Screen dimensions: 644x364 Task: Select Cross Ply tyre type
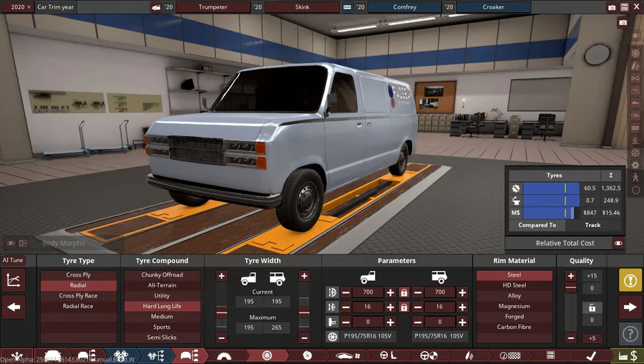pyautogui.click(x=78, y=274)
